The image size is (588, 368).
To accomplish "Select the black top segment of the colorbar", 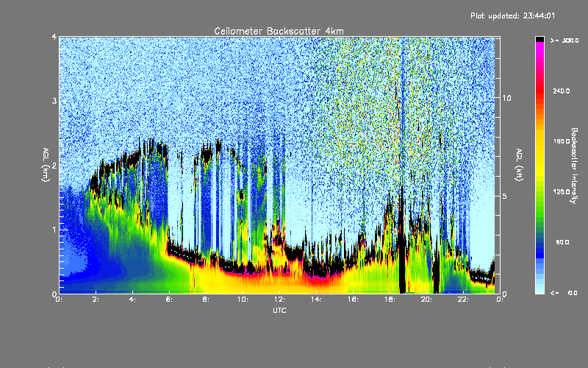I will pos(539,39).
